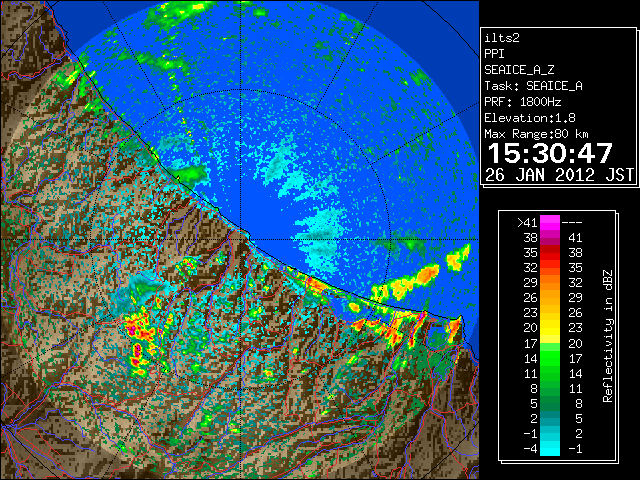Image resolution: width=640 pixels, height=480 pixels.
Task: Click the '>41' legend label
Action: pyautogui.click(x=527, y=223)
